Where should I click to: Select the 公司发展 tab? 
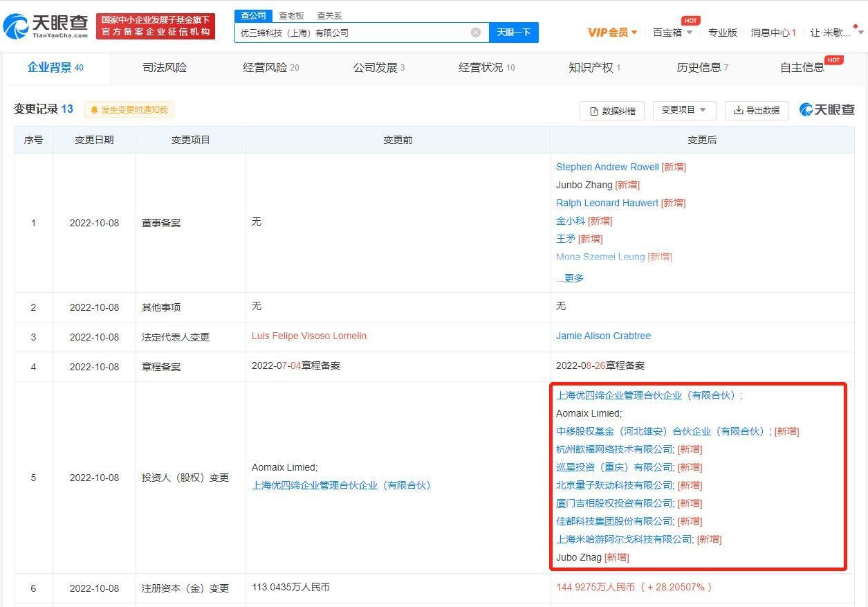click(x=379, y=67)
